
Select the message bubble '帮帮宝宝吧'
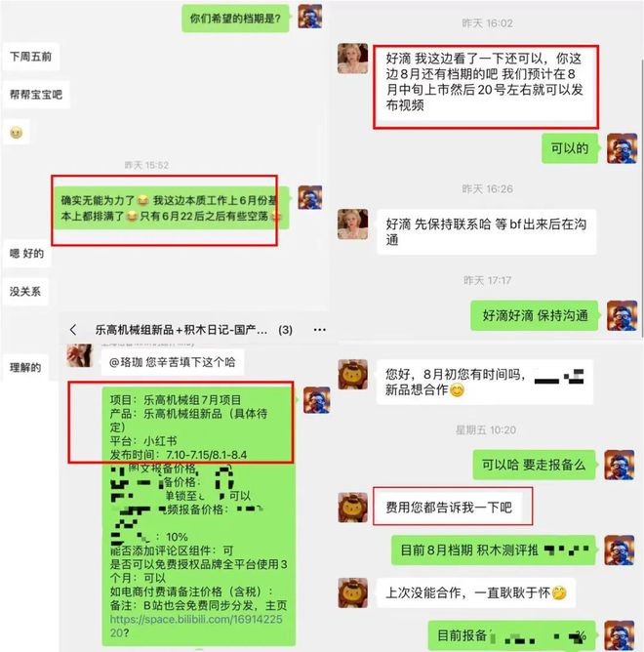click(36, 95)
